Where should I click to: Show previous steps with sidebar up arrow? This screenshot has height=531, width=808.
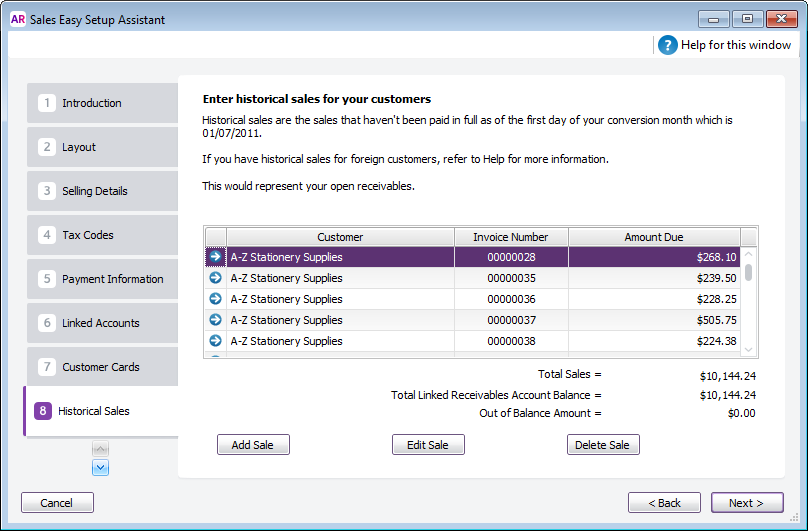[x=100, y=449]
